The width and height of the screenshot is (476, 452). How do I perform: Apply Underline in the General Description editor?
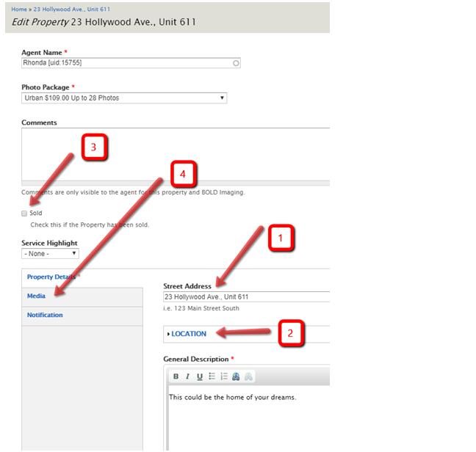coord(199,376)
